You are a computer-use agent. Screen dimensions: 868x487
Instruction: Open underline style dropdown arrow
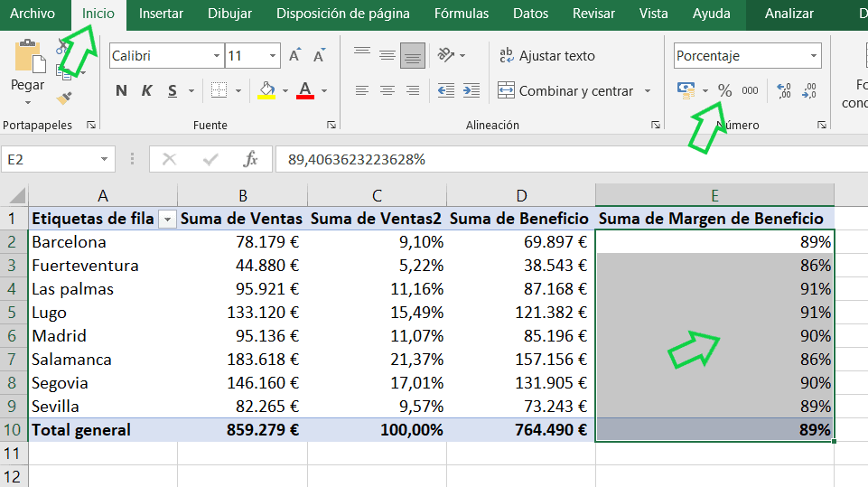[x=191, y=90]
